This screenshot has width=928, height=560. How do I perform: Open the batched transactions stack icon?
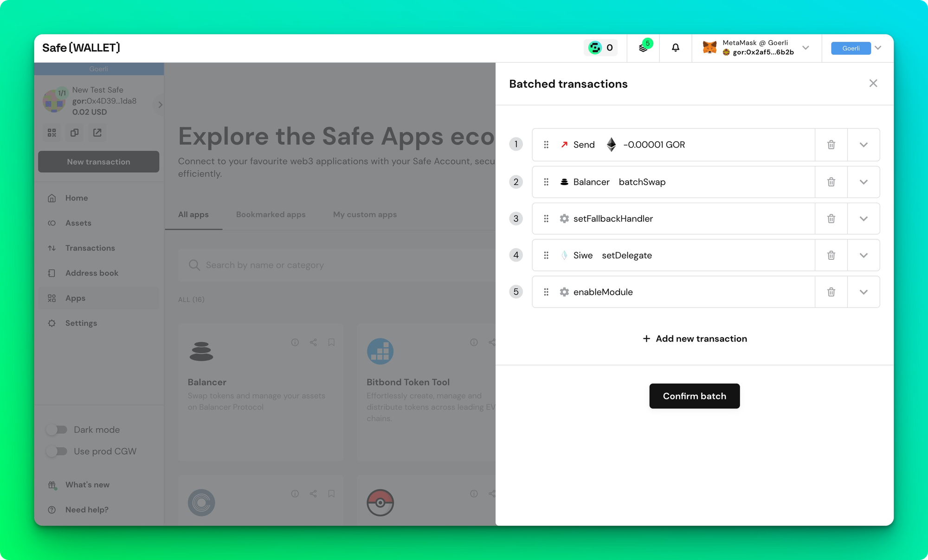643,48
